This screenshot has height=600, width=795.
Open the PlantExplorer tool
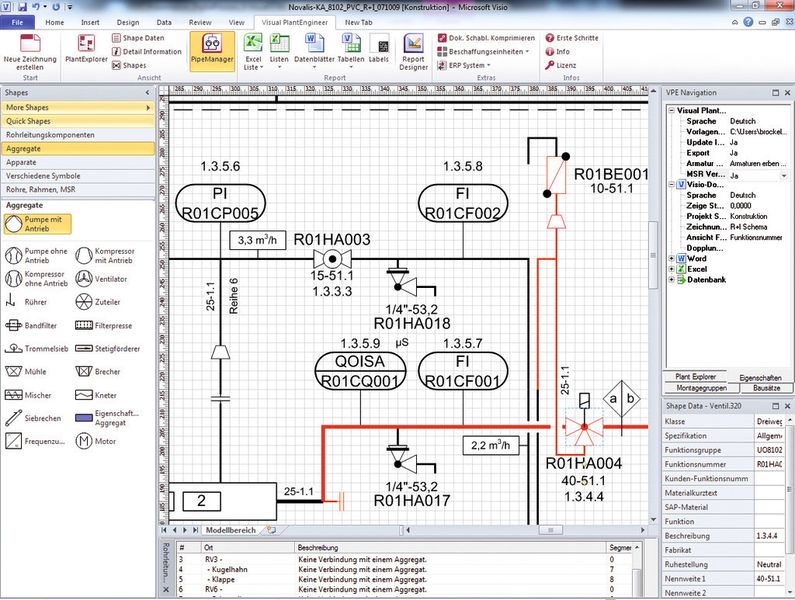tap(86, 49)
